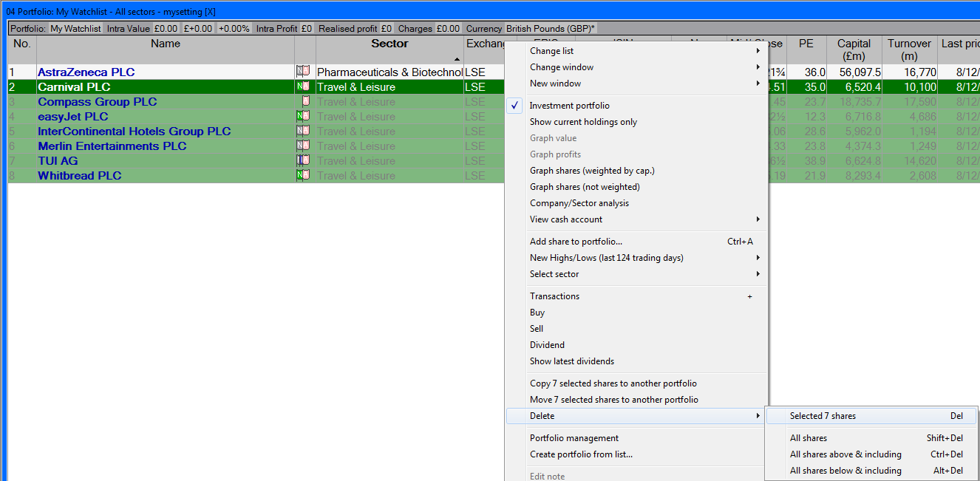Open the Whitbread PLC name link

tap(79, 175)
